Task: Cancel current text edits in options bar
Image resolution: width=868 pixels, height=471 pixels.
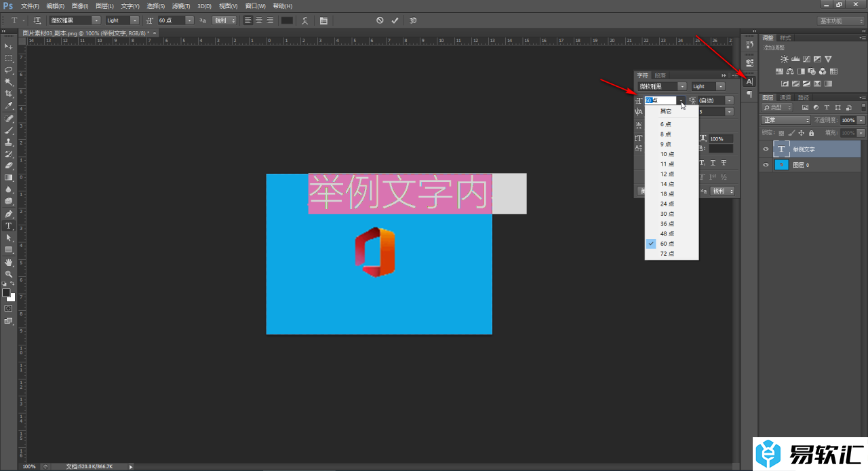Action: [x=380, y=20]
